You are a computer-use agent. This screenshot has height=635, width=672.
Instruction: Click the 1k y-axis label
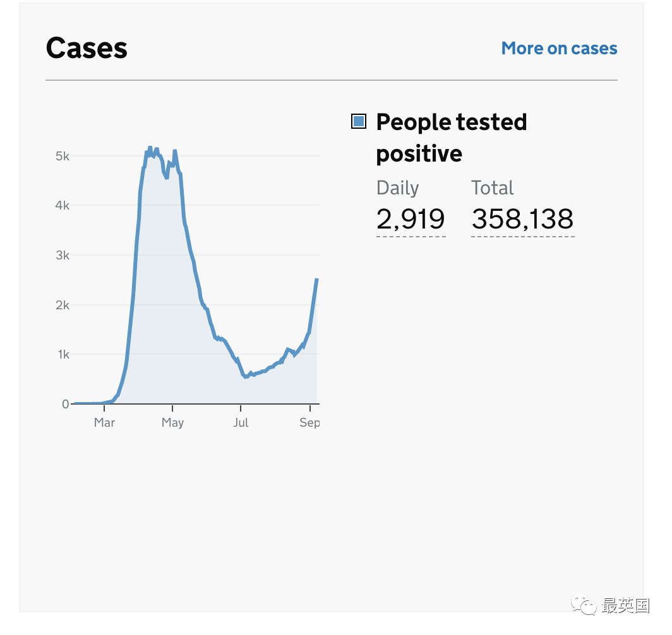tap(63, 355)
